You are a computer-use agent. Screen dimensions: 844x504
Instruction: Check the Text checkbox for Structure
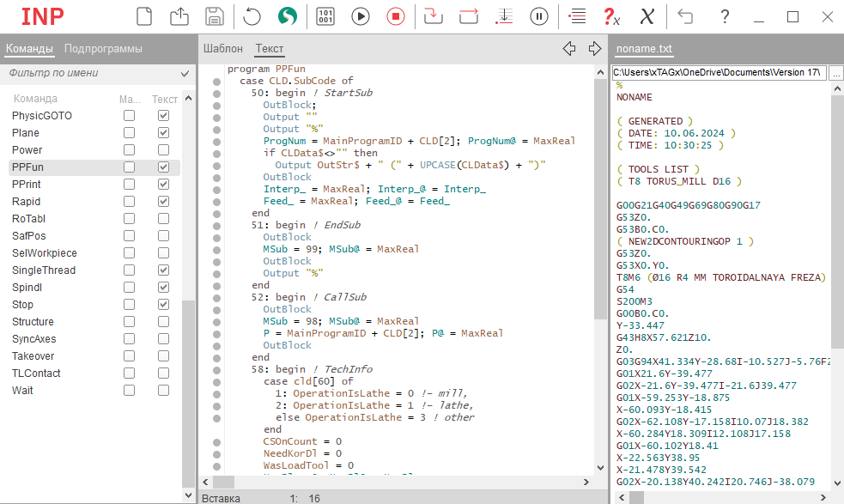(x=163, y=322)
